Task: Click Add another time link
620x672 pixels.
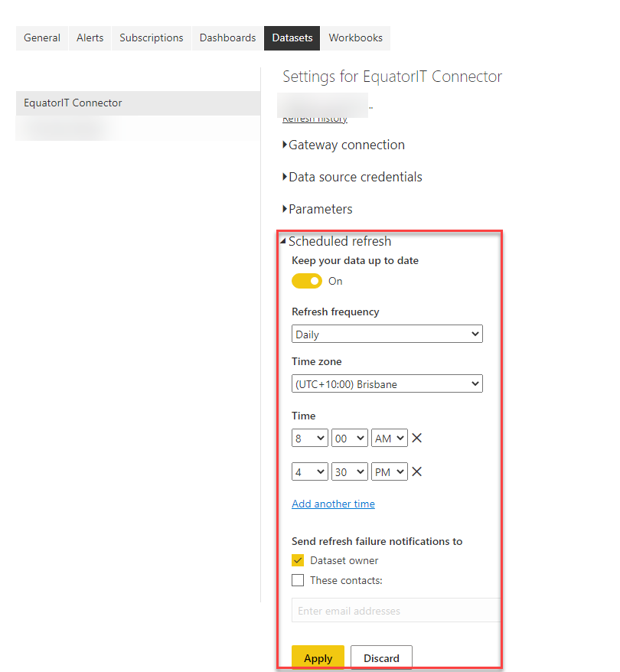Action: pyautogui.click(x=333, y=504)
